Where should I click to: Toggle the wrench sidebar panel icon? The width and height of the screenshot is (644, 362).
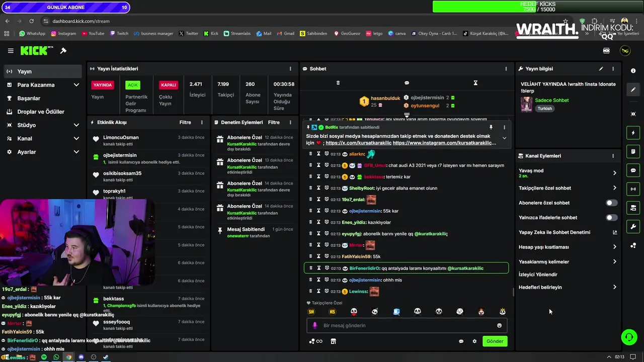pos(633,226)
